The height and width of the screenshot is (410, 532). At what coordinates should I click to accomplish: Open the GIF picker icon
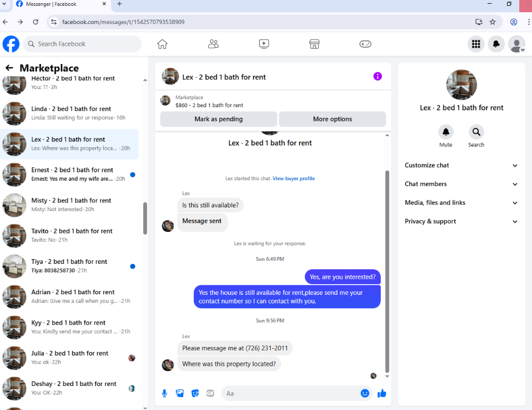click(210, 393)
